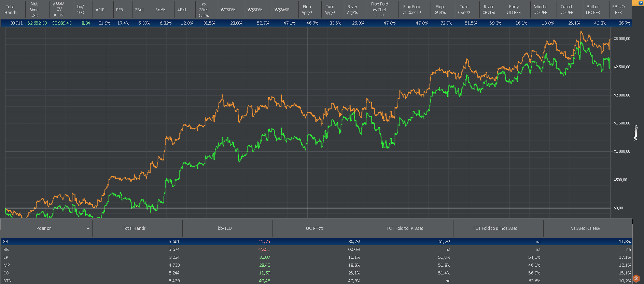This screenshot has height=284, width=644.
Task: Click TOT Fold to Blinds 3Bet header
Action: click(495, 228)
